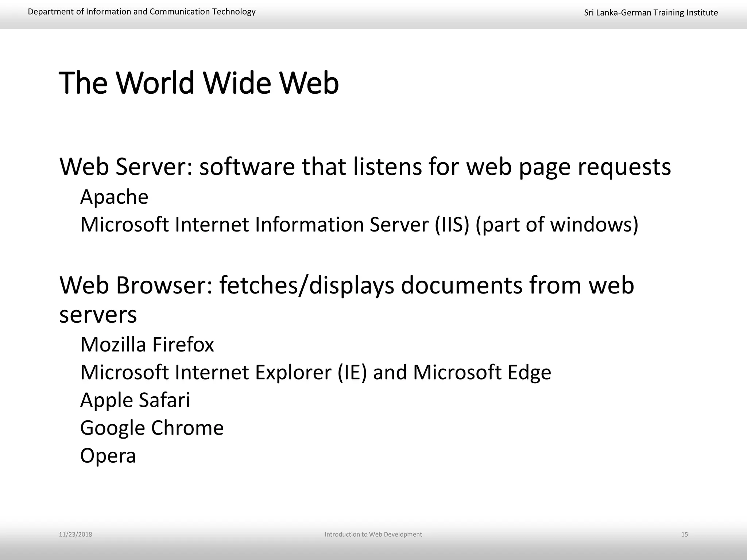Click the header 'Department of Information and Communication Technology'
This screenshot has height=560, width=747.
(142, 12)
